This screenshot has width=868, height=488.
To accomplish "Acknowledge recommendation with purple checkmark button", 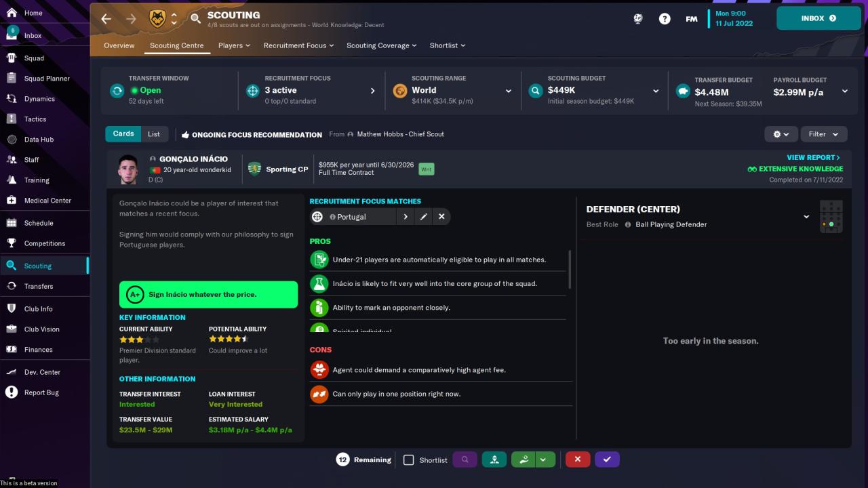I will pyautogui.click(x=607, y=460).
